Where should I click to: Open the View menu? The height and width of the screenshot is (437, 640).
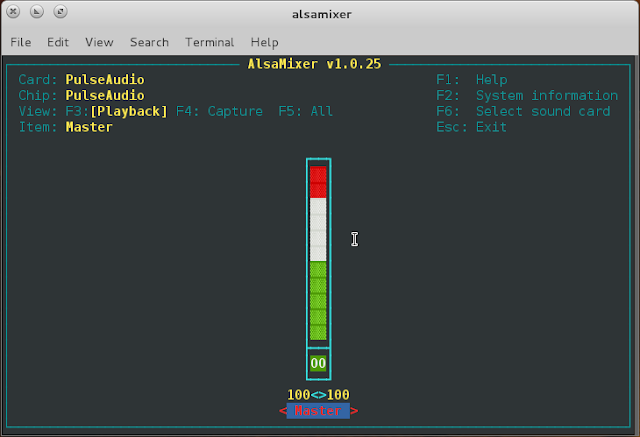(x=99, y=42)
